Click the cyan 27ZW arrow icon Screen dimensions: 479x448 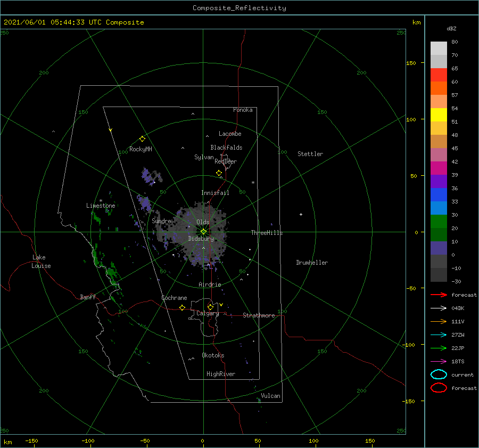point(439,335)
